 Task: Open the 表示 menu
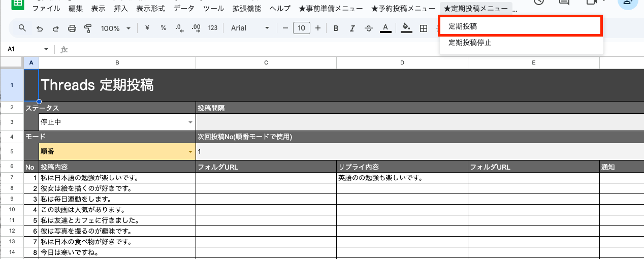(x=99, y=9)
